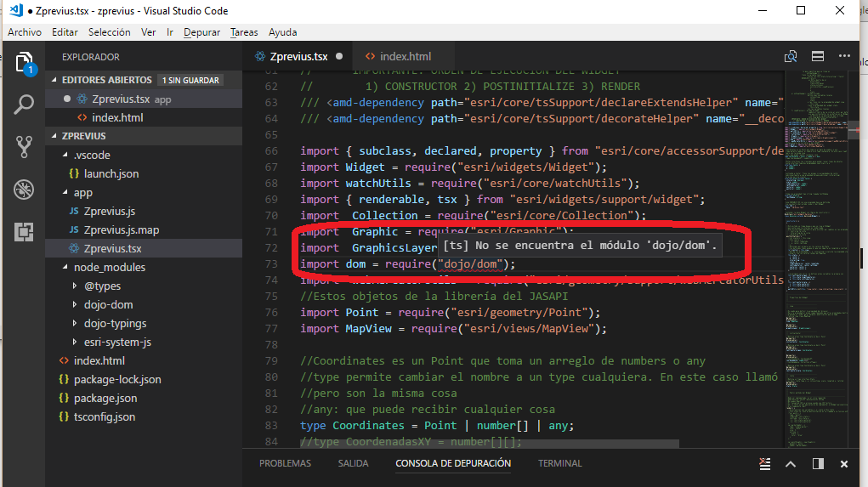Click the open editors search preview icon
The width and height of the screenshot is (868, 487).
point(791,56)
